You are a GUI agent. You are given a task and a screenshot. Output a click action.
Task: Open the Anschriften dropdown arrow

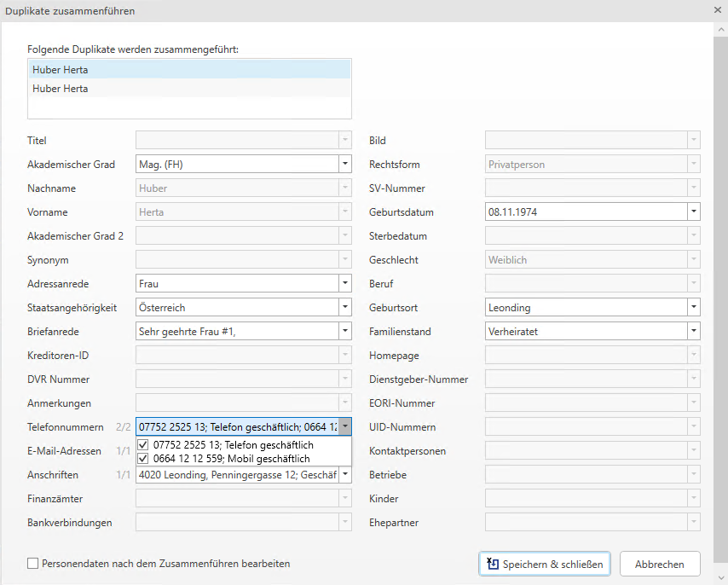344,475
